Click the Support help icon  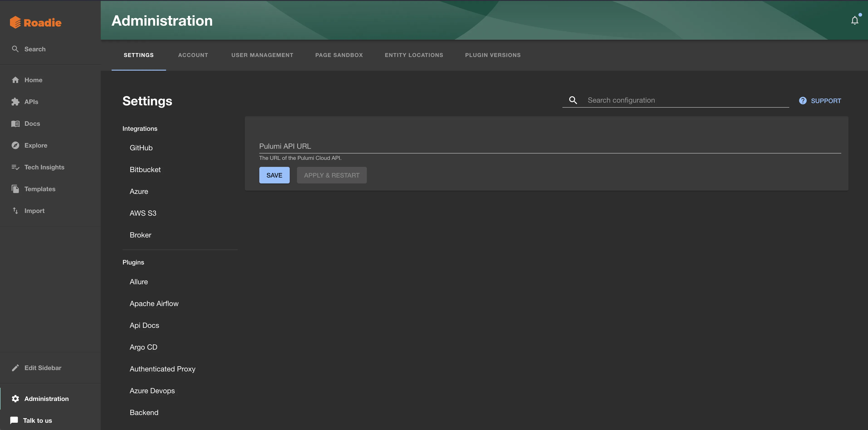(x=803, y=101)
